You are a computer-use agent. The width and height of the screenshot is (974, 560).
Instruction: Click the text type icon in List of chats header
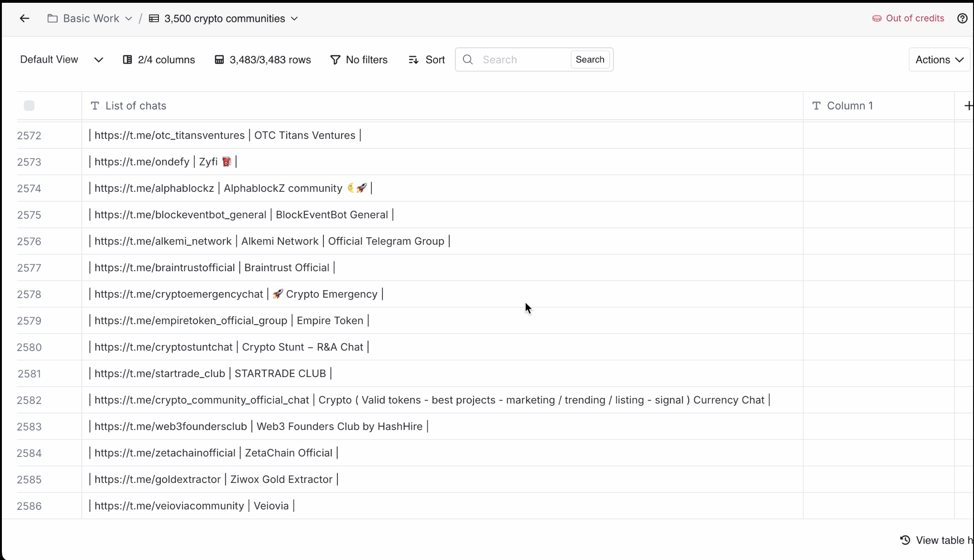click(x=95, y=106)
